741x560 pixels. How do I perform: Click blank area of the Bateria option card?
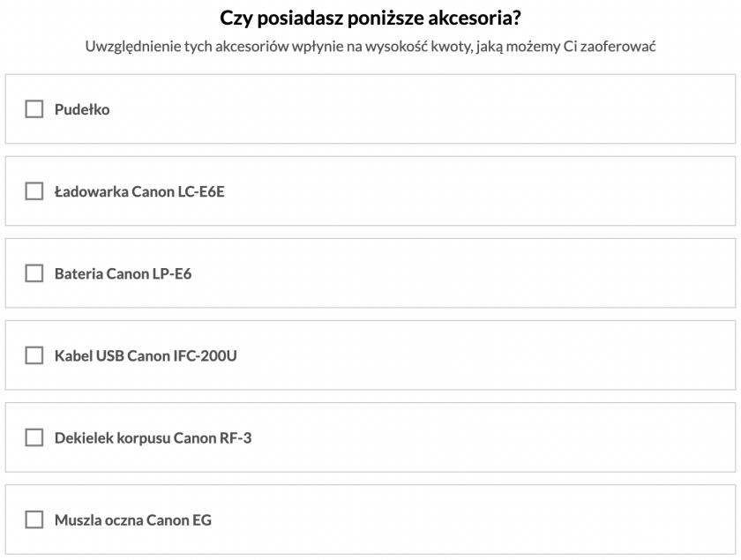coord(473,273)
